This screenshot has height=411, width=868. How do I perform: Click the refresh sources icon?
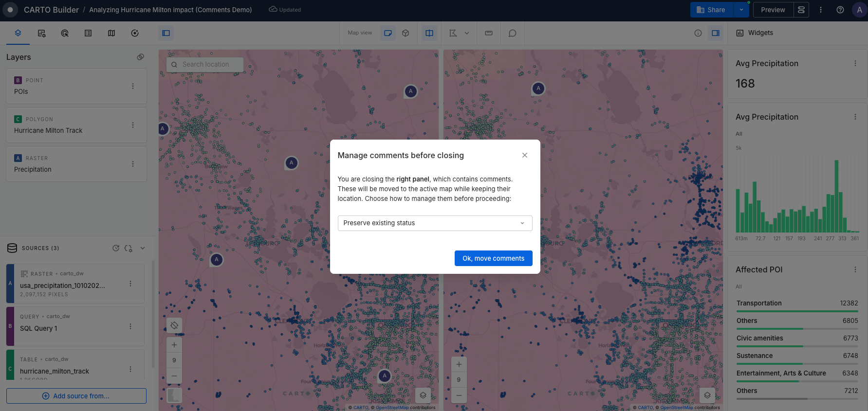pyautogui.click(x=116, y=248)
